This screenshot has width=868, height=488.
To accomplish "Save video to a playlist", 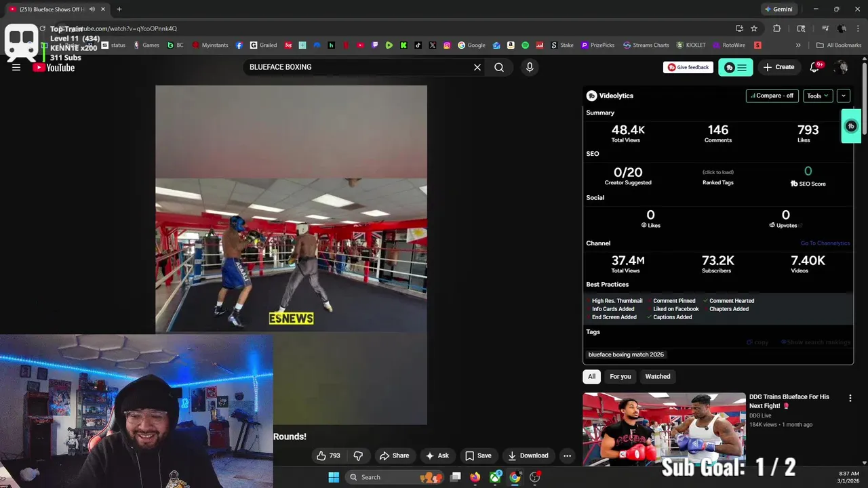I will (478, 455).
